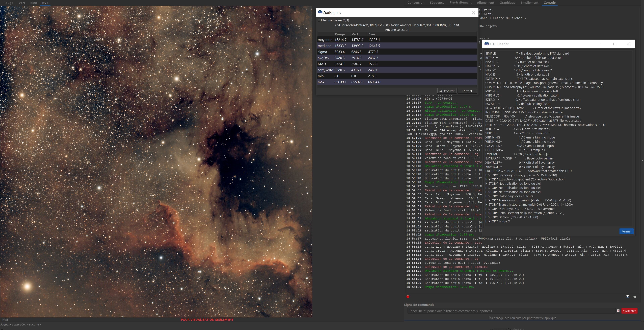
Task: Click the command help icon beside input
Action: [618, 311]
